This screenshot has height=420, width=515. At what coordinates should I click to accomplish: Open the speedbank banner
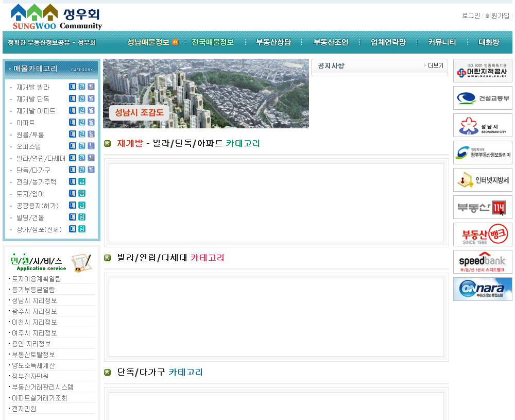pyautogui.click(x=483, y=262)
